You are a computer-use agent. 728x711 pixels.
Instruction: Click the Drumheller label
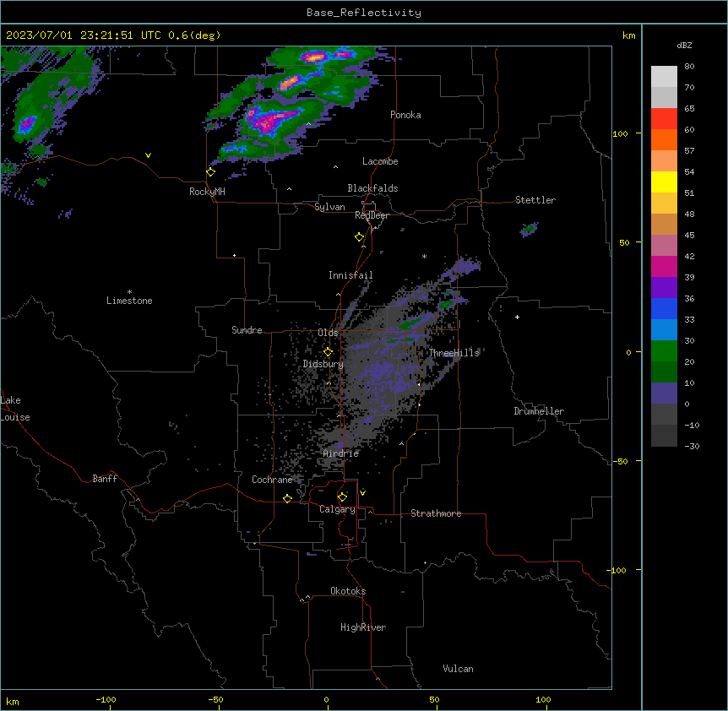click(539, 411)
